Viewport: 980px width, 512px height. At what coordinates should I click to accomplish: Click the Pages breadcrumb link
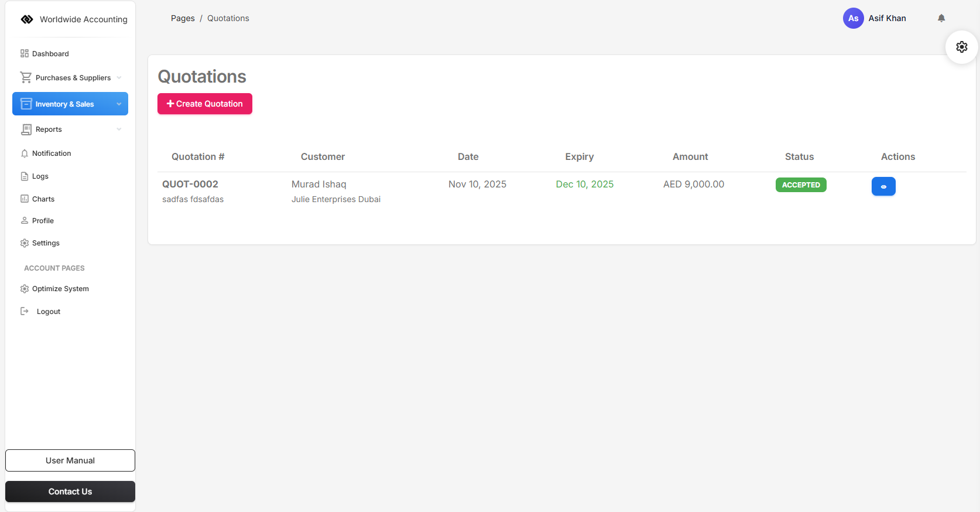click(183, 18)
